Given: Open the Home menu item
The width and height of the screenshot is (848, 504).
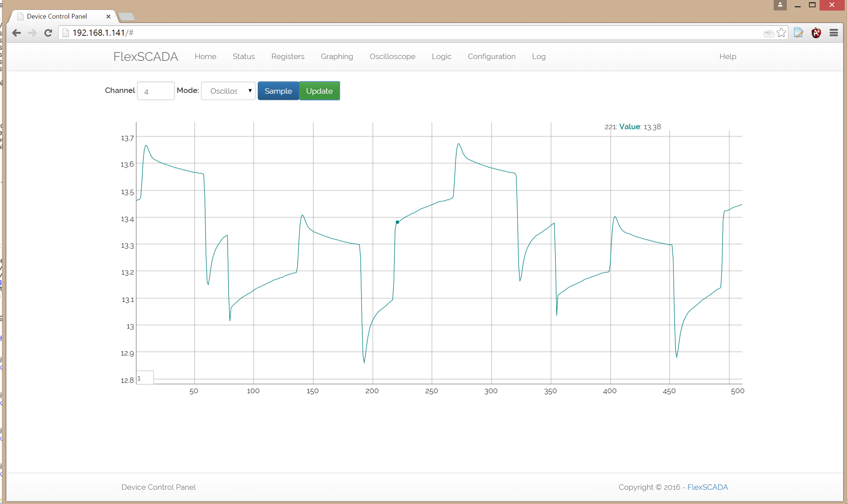Looking at the screenshot, I should pyautogui.click(x=206, y=56).
